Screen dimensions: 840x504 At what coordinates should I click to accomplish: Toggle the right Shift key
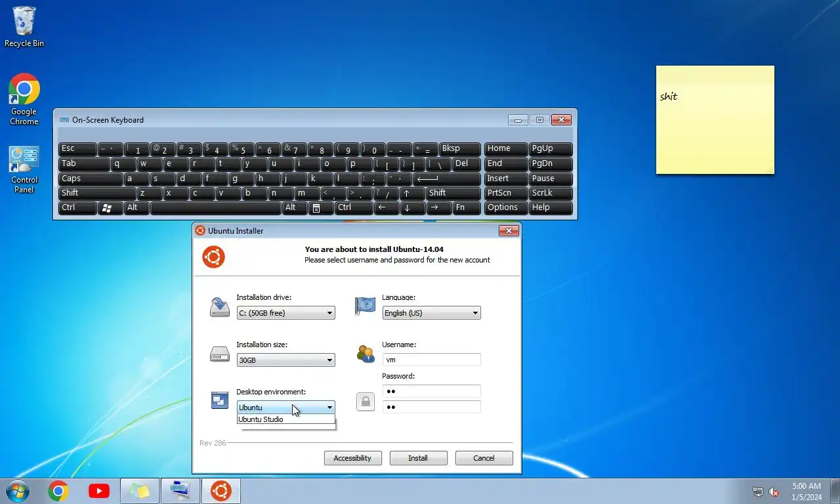pos(453,194)
